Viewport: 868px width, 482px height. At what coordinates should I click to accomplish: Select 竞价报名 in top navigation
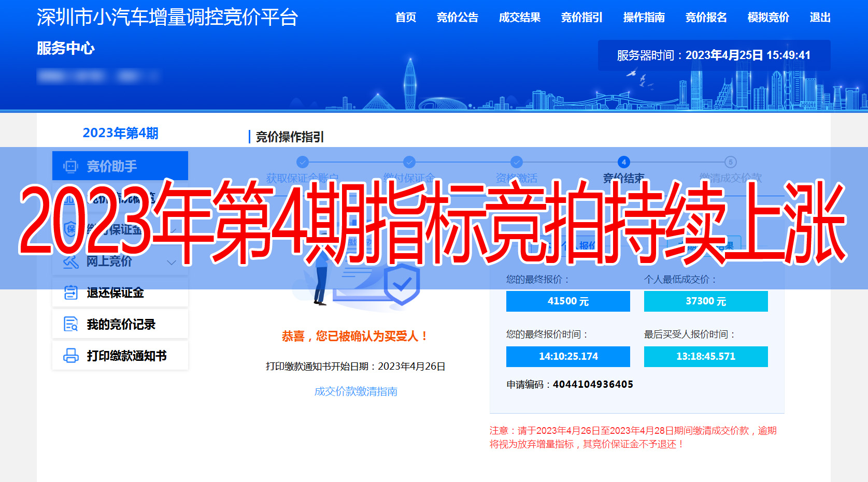coord(706,18)
